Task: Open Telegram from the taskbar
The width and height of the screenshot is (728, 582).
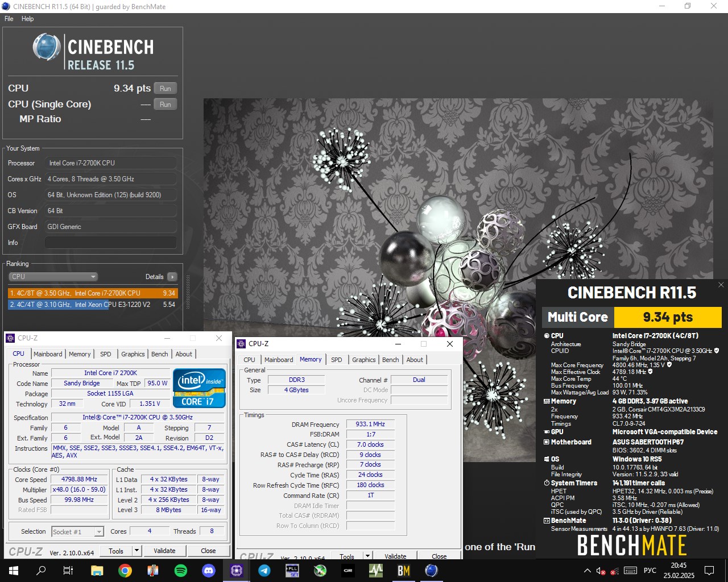Action: click(264, 571)
